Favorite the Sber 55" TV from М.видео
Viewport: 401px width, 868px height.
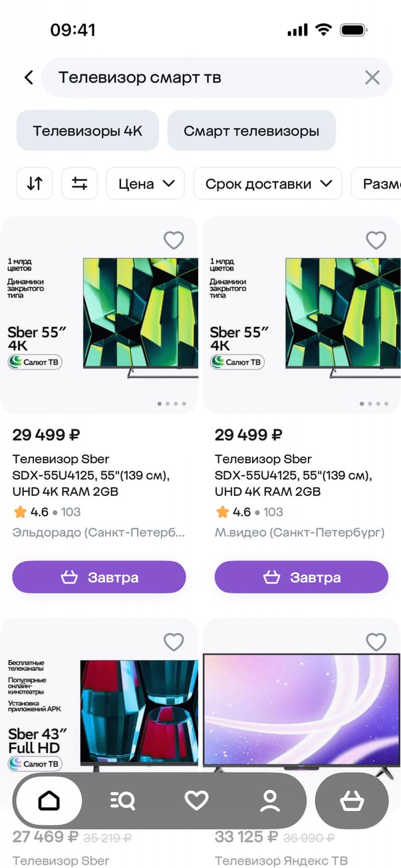coord(376,240)
